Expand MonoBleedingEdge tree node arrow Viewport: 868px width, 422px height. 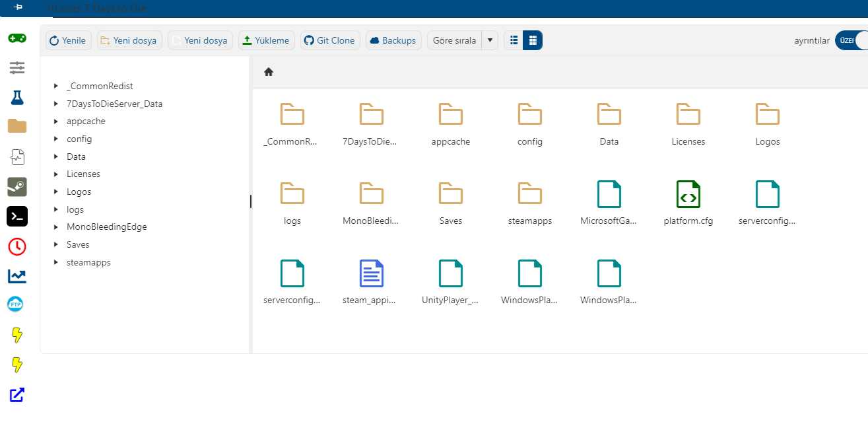pyautogui.click(x=56, y=227)
